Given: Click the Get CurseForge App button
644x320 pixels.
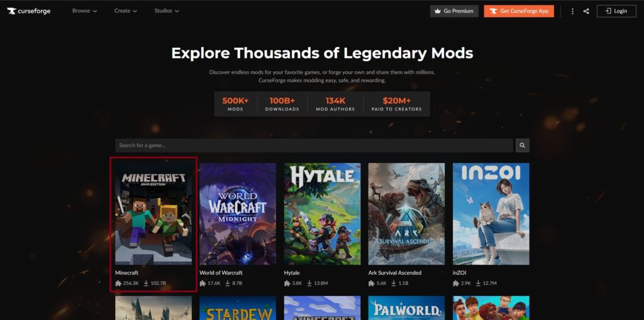Looking at the screenshot, I should [x=519, y=11].
